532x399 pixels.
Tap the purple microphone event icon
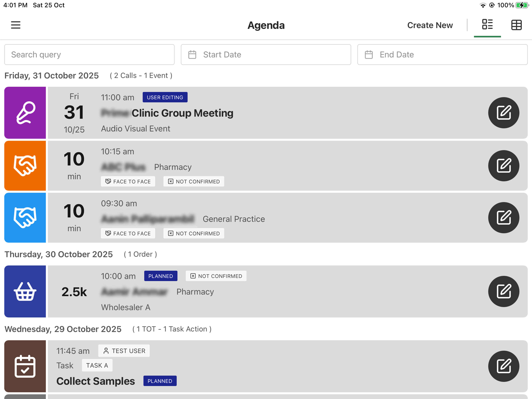[x=25, y=113]
